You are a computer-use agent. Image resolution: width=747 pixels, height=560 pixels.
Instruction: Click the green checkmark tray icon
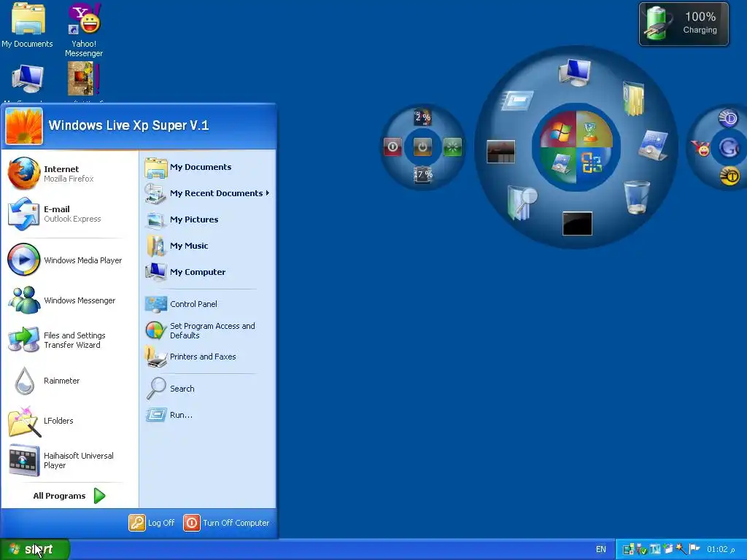tap(641, 550)
